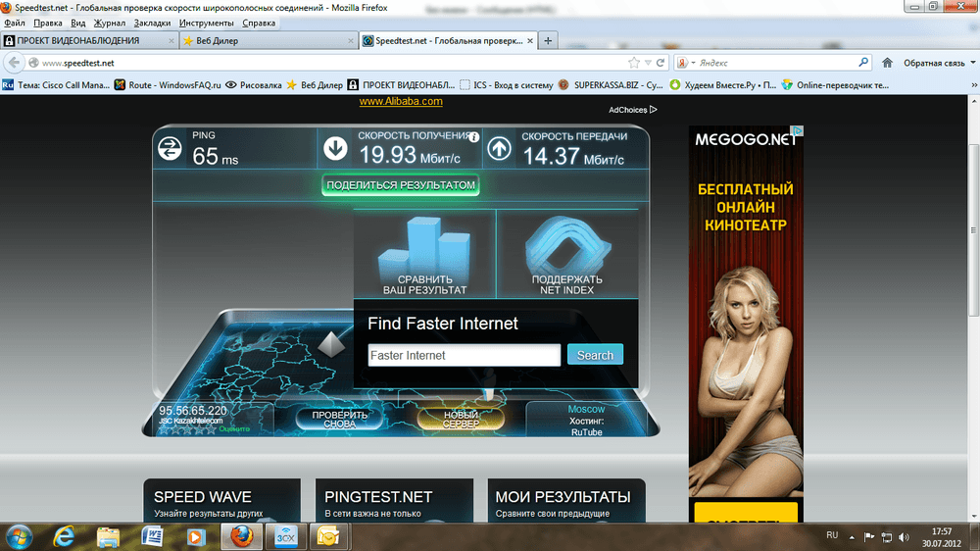Close the Speedtest.net tab
This screenshot has height=551, width=980.
click(x=530, y=40)
